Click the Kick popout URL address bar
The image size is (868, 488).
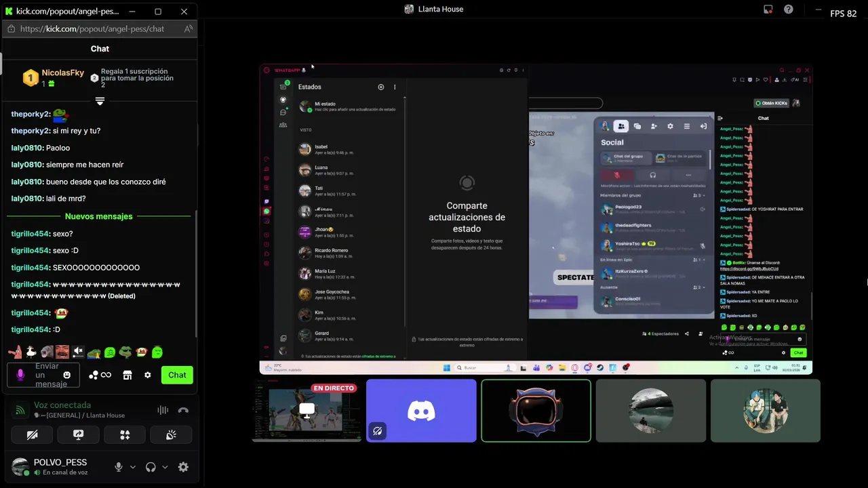click(x=92, y=29)
